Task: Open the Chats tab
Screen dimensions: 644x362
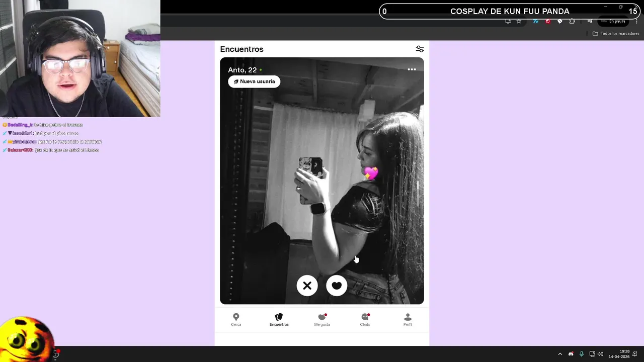Action: point(365,320)
